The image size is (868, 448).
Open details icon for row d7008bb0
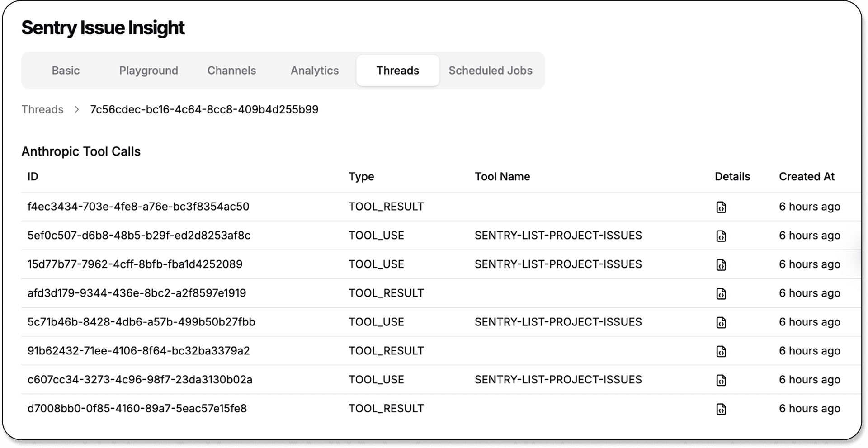[721, 409]
